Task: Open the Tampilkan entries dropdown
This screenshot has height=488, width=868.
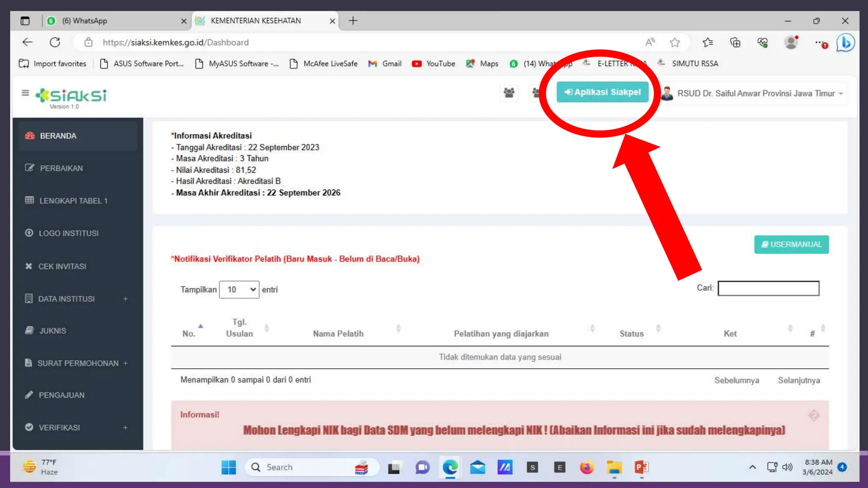Action: pyautogui.click(x=239, y=290)
